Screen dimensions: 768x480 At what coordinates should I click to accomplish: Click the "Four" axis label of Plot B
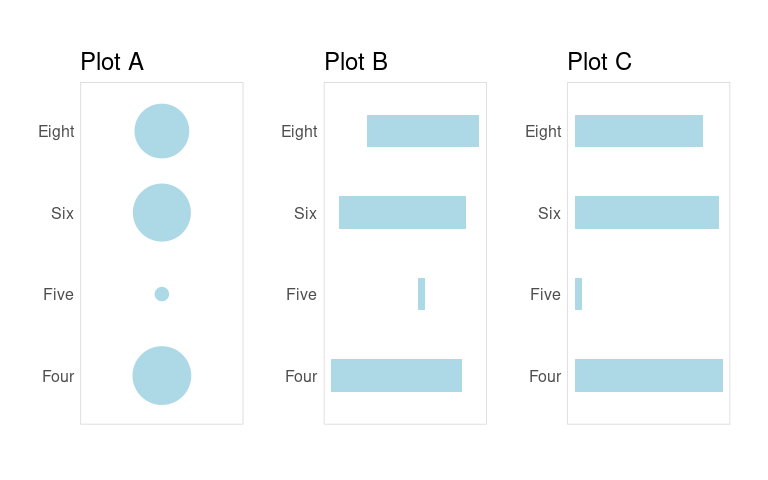pos(301,376)
